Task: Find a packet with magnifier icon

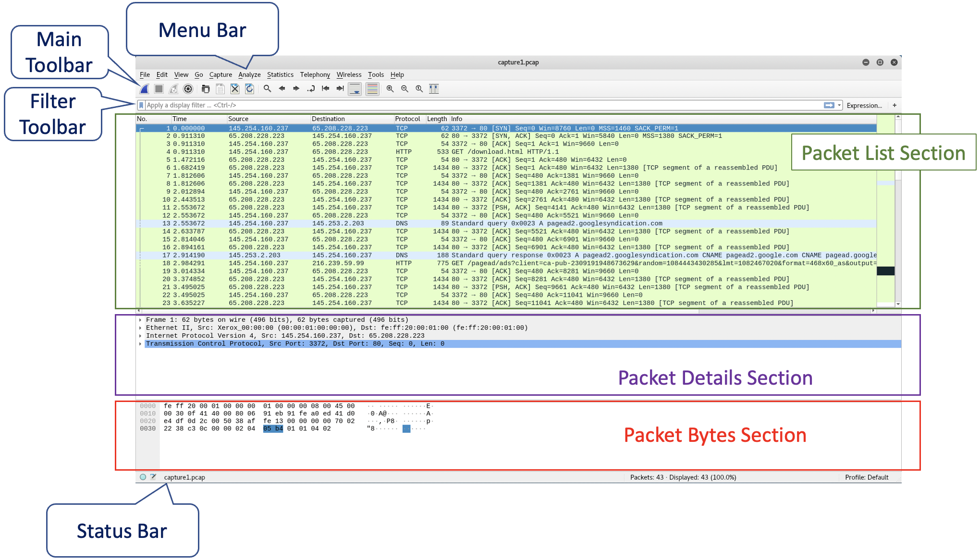Action: [x=268, y=89]
